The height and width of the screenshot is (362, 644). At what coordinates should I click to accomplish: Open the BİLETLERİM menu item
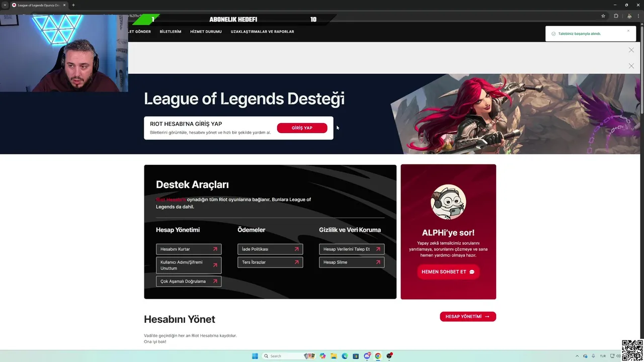click(171, 32)
